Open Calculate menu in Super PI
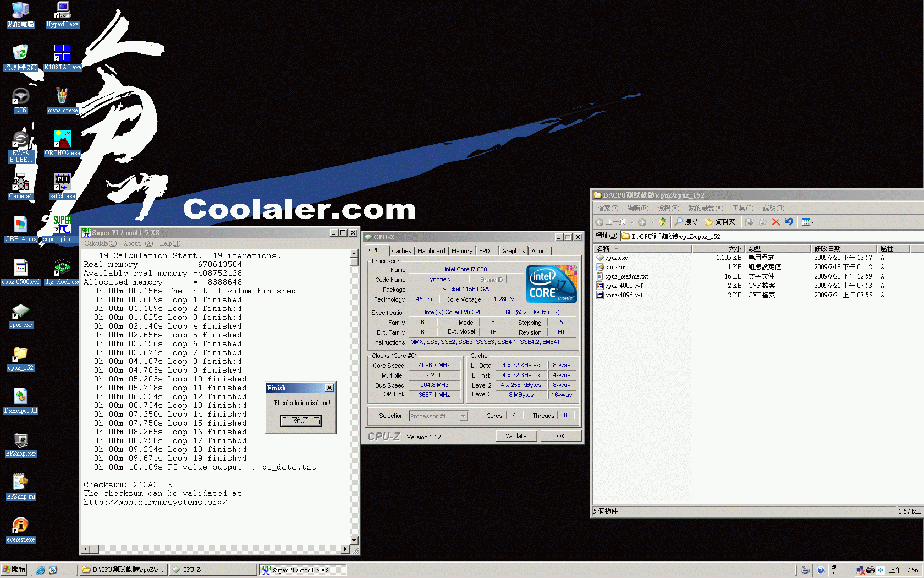This screenshot has height=578, width=924. point(101,243)
